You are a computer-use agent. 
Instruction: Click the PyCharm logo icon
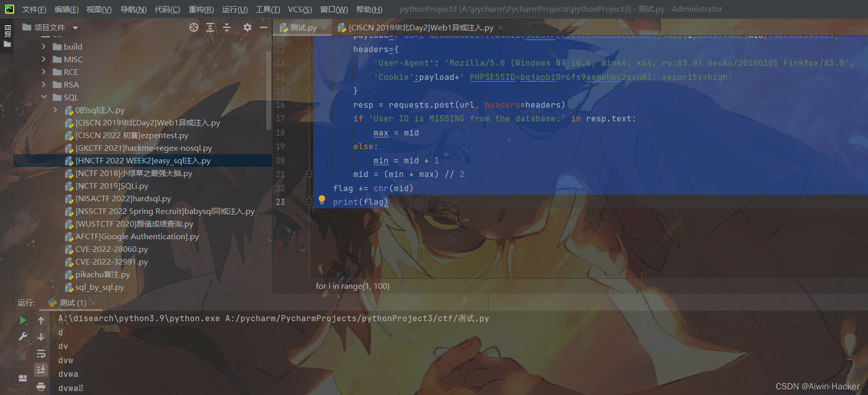click(9, 9)
